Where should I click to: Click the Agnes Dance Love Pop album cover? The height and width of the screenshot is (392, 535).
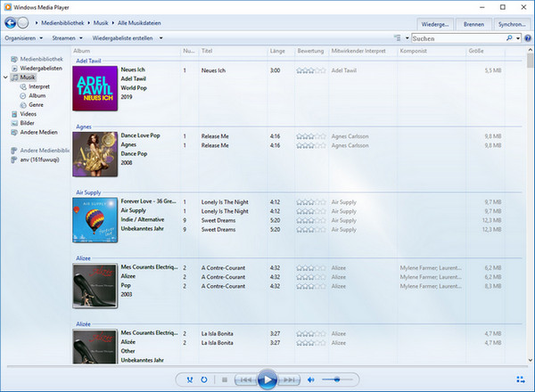[95, 154]
